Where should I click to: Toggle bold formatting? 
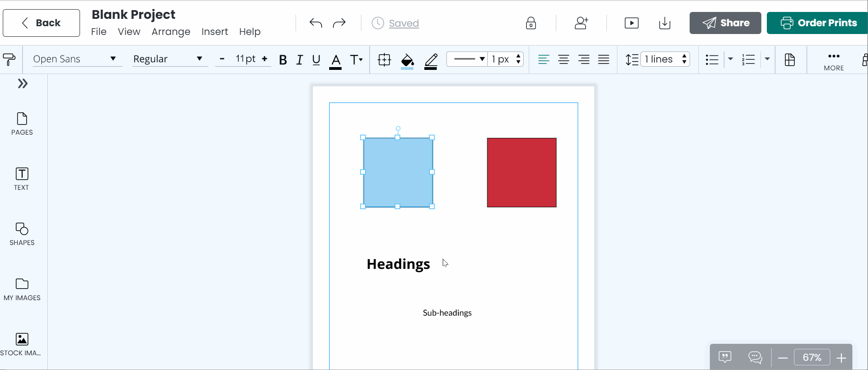283,60
